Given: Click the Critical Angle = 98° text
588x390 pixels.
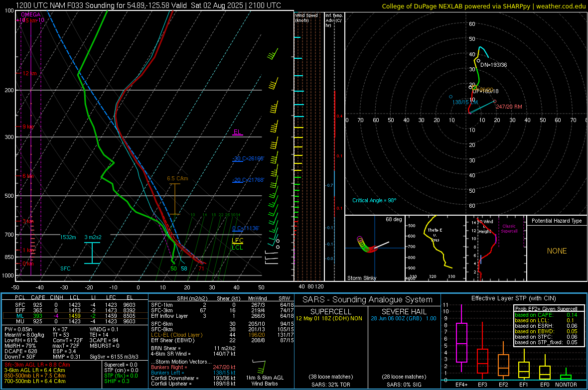Looking at the screenshot, I should point(374,200).
